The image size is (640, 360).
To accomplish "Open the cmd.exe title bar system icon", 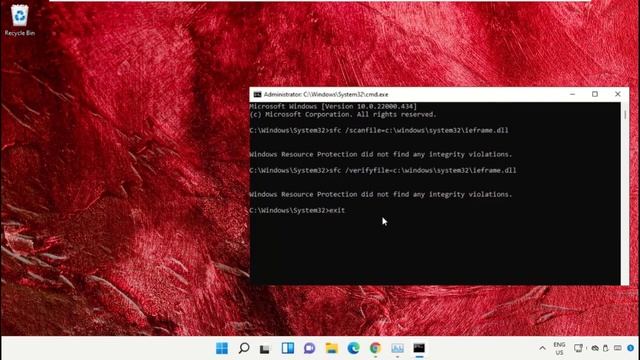I will pos(257,94).
